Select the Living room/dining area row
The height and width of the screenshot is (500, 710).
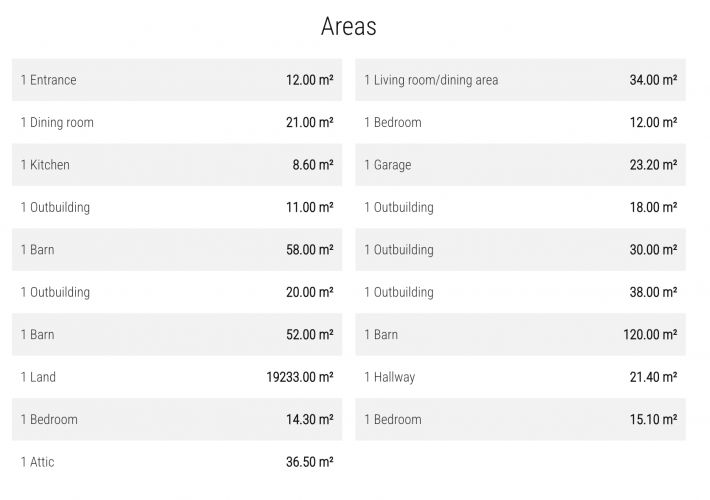click(x=521, y=80)
